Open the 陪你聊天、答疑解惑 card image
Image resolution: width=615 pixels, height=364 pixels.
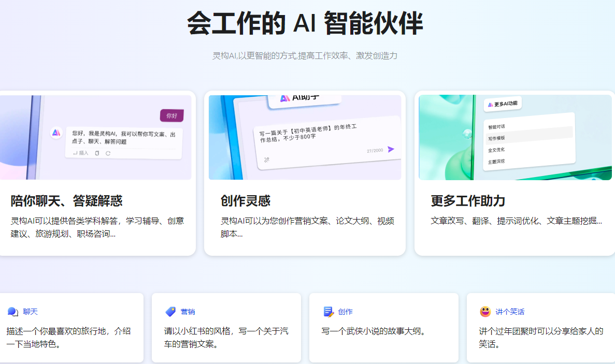tap(96, 137)
